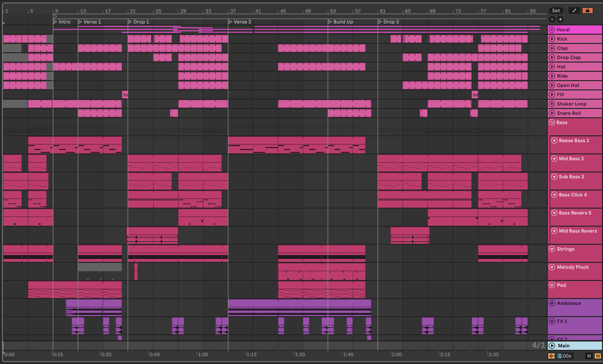Viewport: 603px width, 364px height.
Task: Disable the W width optimize toggle
Action: coord(598,356)
